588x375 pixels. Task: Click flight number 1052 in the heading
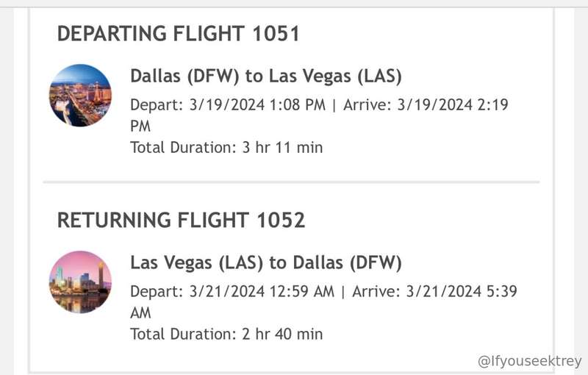(281, 220)
